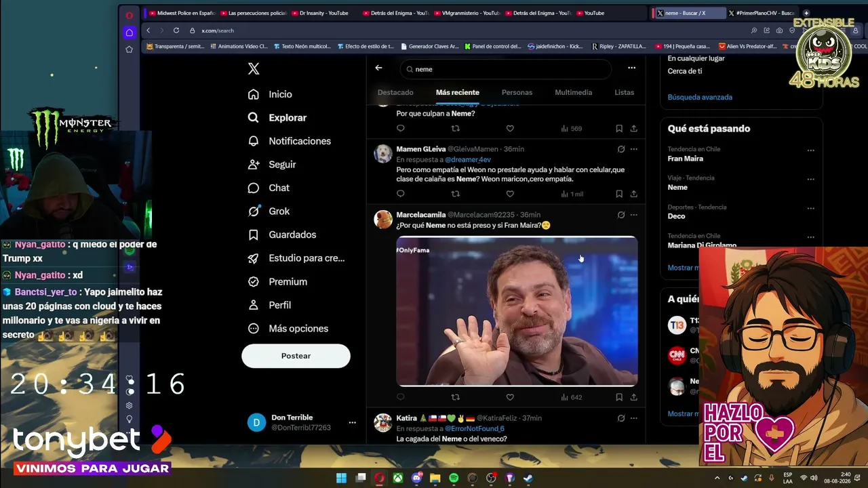868x488 pixels.
Task: Open the Fran Maira trend
Action: 685,159
